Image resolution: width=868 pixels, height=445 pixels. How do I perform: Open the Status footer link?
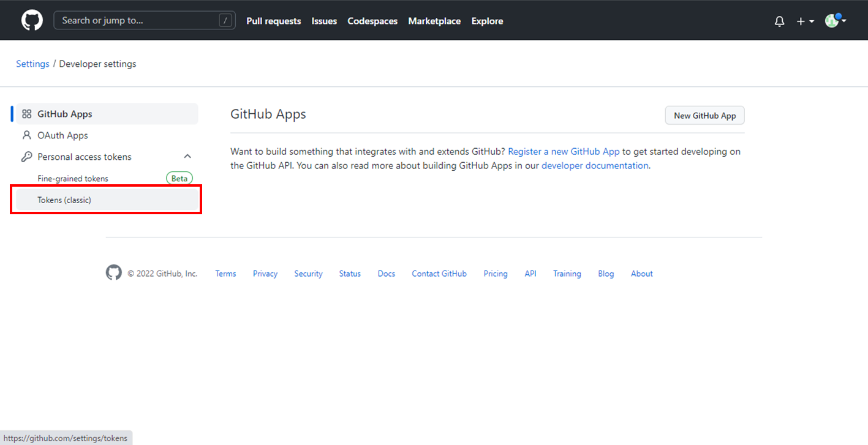click(x=350, y=274)
